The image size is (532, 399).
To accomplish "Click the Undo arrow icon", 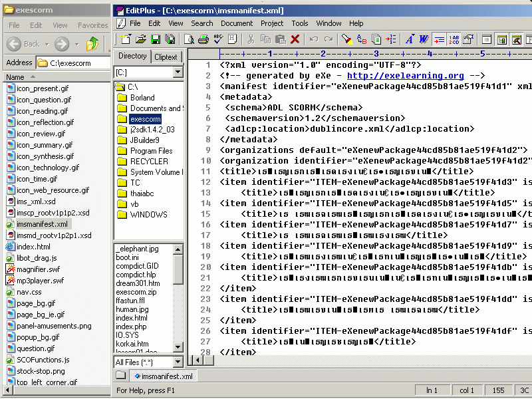I will [313, 39].
